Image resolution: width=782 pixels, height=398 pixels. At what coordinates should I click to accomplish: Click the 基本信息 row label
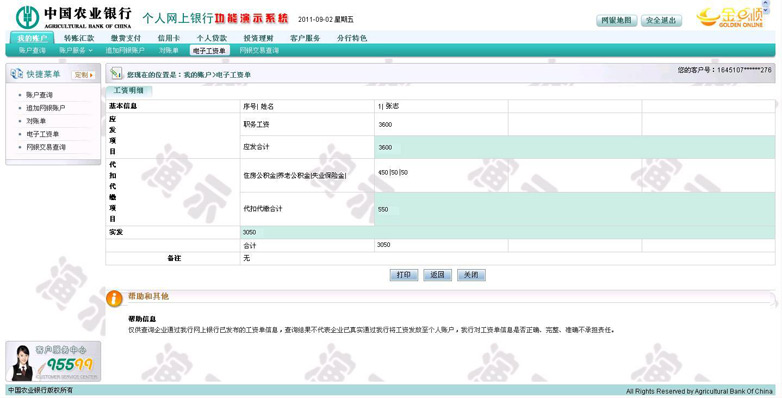[123, 106]
